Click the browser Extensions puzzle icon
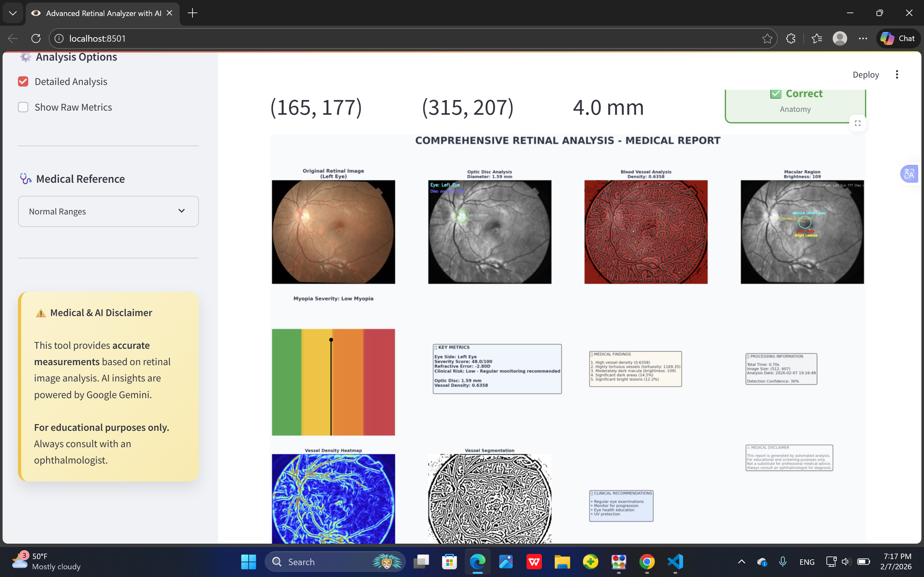 [x=791, y=38]
